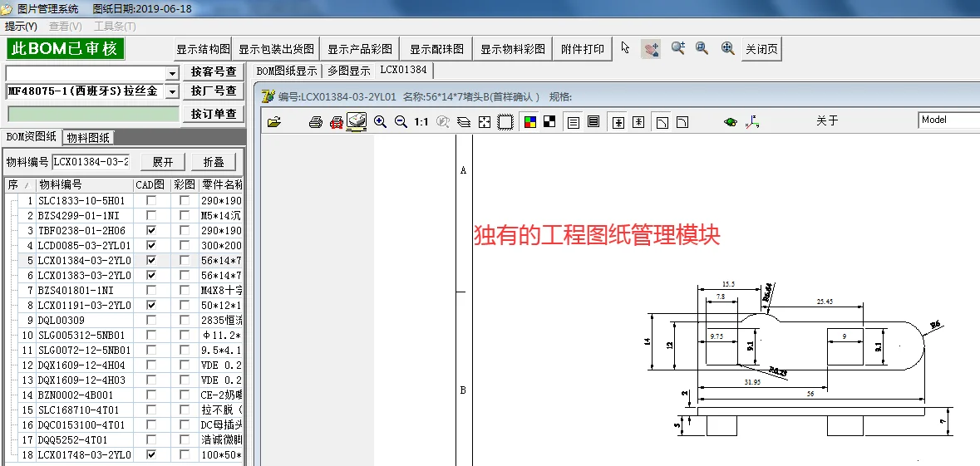Viewport: 980px width, 466px height.
Task: Open a drawing file with the folder icon
Action: coord(273,122)
